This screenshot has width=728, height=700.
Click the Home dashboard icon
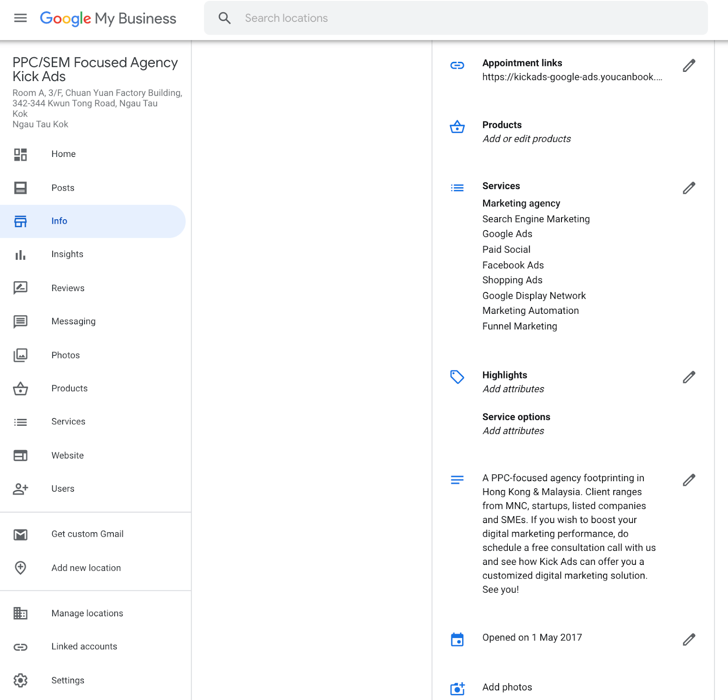(20, 155)
